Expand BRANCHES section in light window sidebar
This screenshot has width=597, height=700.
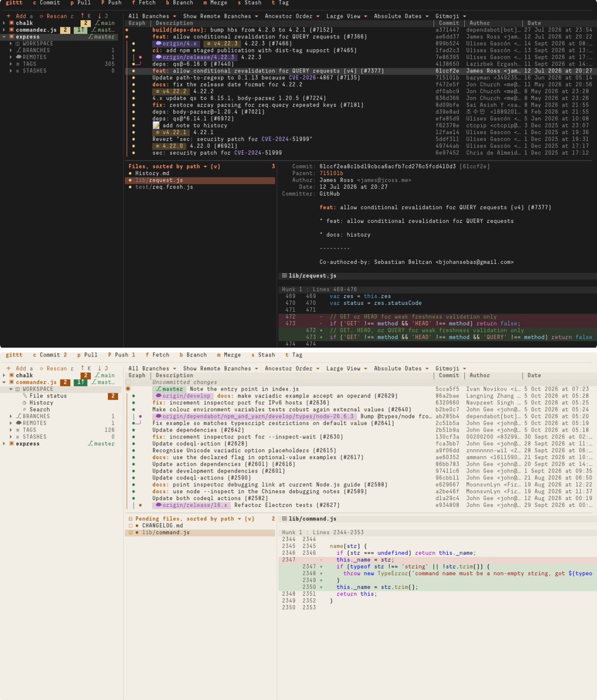point(11,416)
